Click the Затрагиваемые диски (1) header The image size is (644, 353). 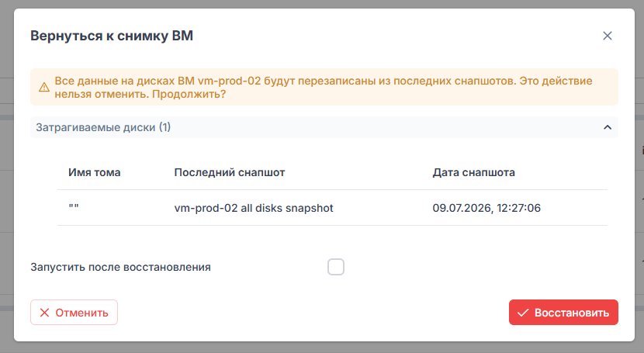pyautogui.click(x=324, y=127)
